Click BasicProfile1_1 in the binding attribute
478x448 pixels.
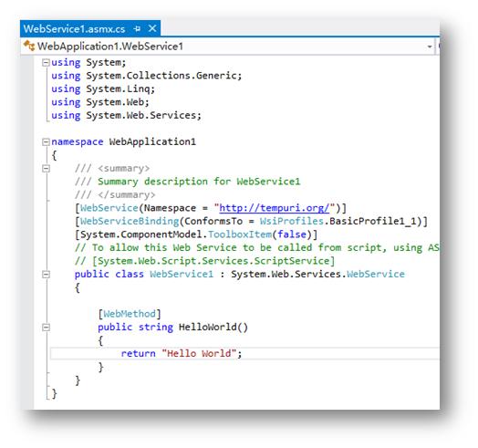[373, 221]
